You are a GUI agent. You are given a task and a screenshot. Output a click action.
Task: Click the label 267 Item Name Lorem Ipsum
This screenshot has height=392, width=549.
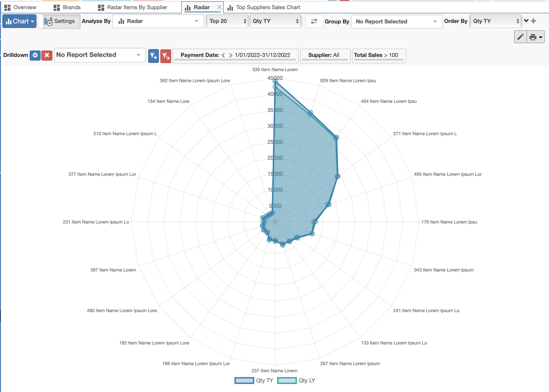click(350, 364)
